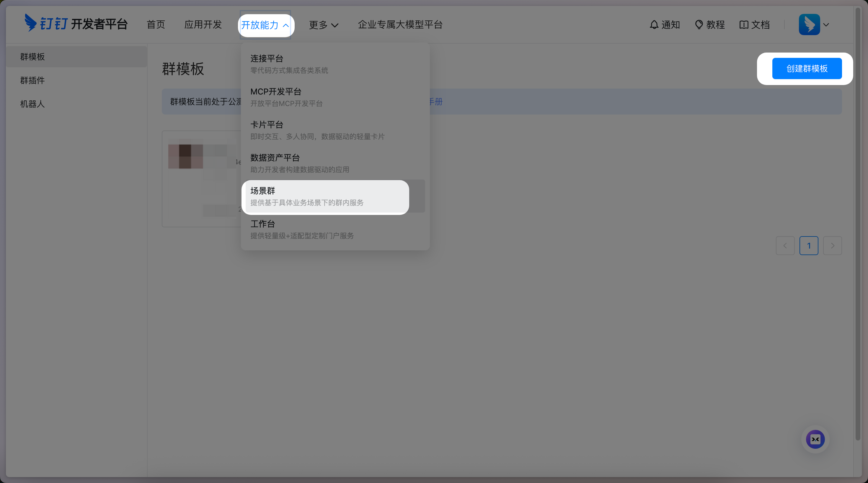Go to 首页 in the top navigation
Viewport: 868px width, 483px height.
156,25
